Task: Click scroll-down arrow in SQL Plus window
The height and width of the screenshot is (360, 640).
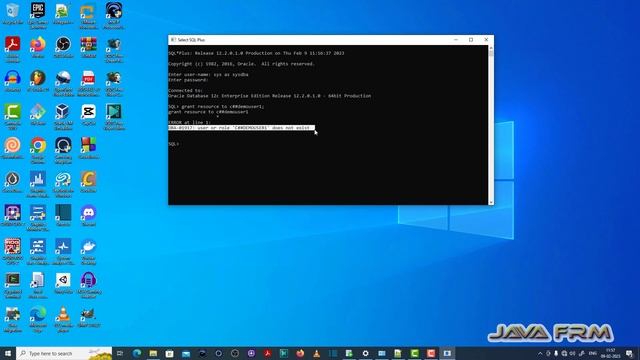Action: [491, 202]
